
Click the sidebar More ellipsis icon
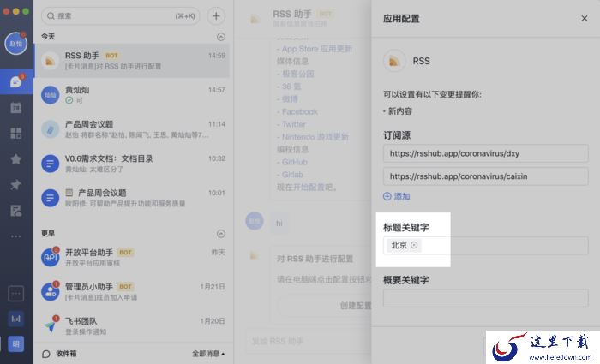pos(15,236)
